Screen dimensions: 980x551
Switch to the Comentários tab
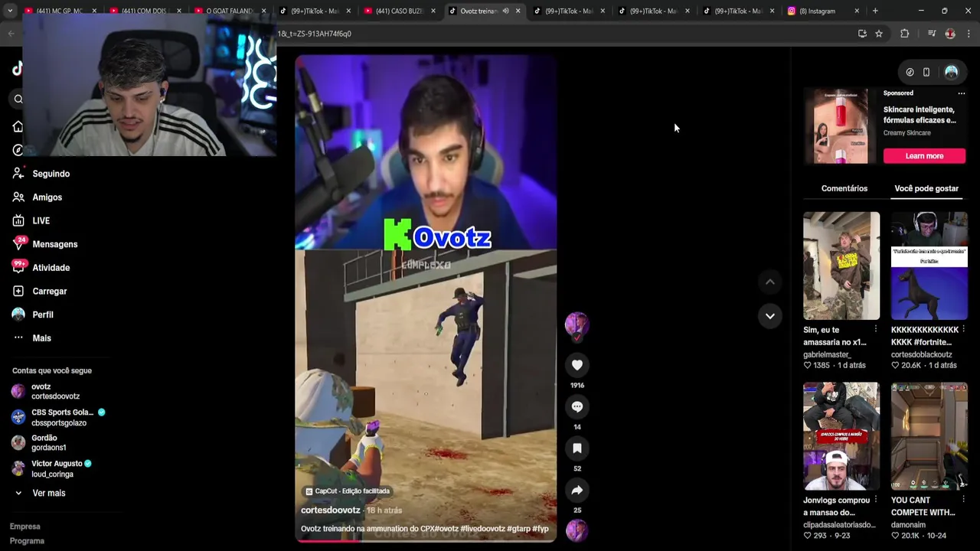844,188
